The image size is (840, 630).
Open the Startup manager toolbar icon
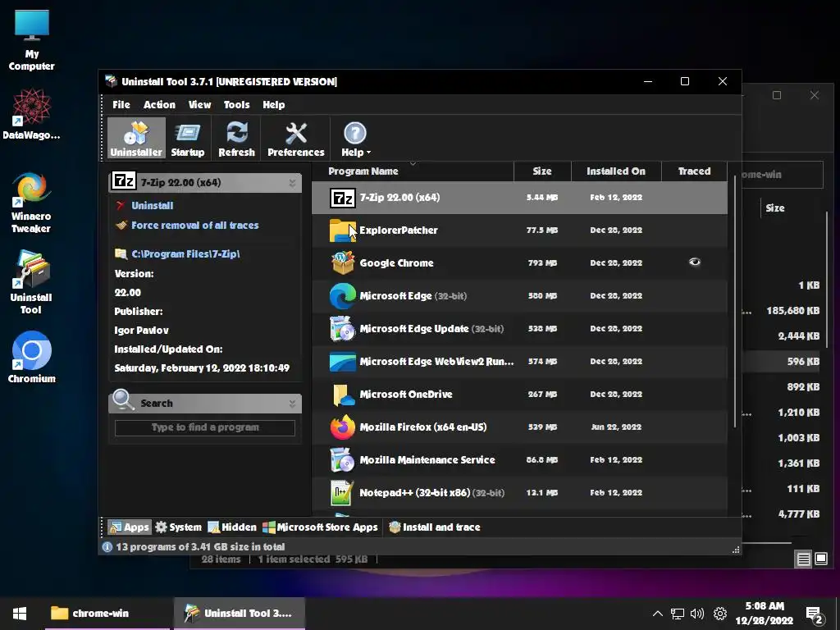(188, 138)
